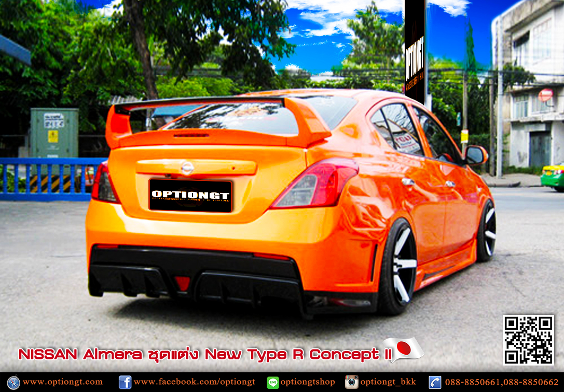This screenshot has height=392, width=564.
Task: Click the Japan flag icon
Action: [404, 349]
